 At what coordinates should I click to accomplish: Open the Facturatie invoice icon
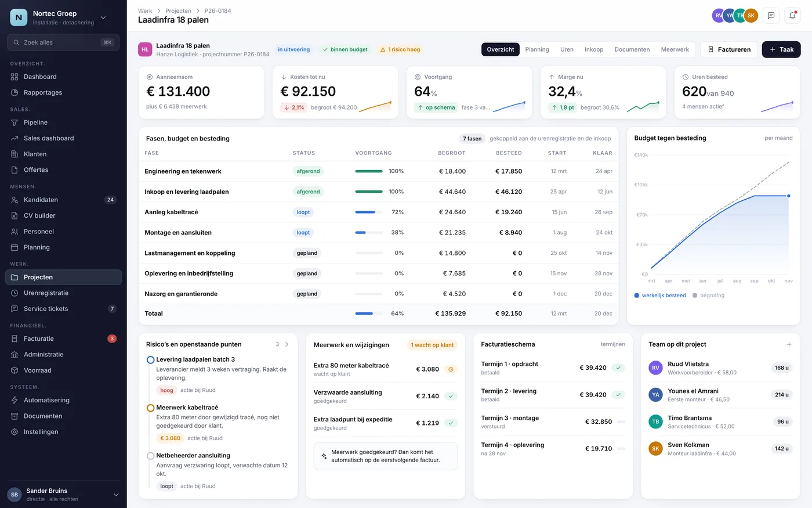pos(14,338)
